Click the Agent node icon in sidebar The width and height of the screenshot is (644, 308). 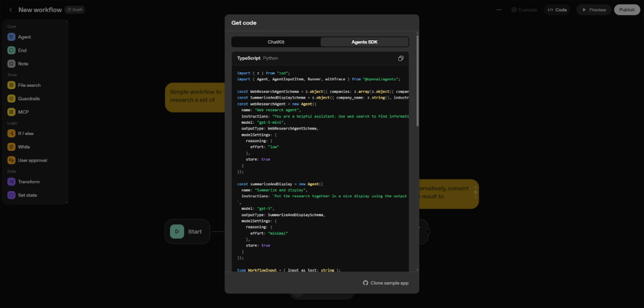click(x=11, y=37)
